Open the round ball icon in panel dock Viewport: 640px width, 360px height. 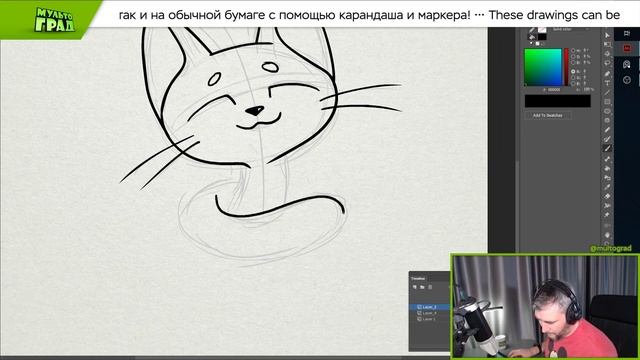[x=627, y=80]
